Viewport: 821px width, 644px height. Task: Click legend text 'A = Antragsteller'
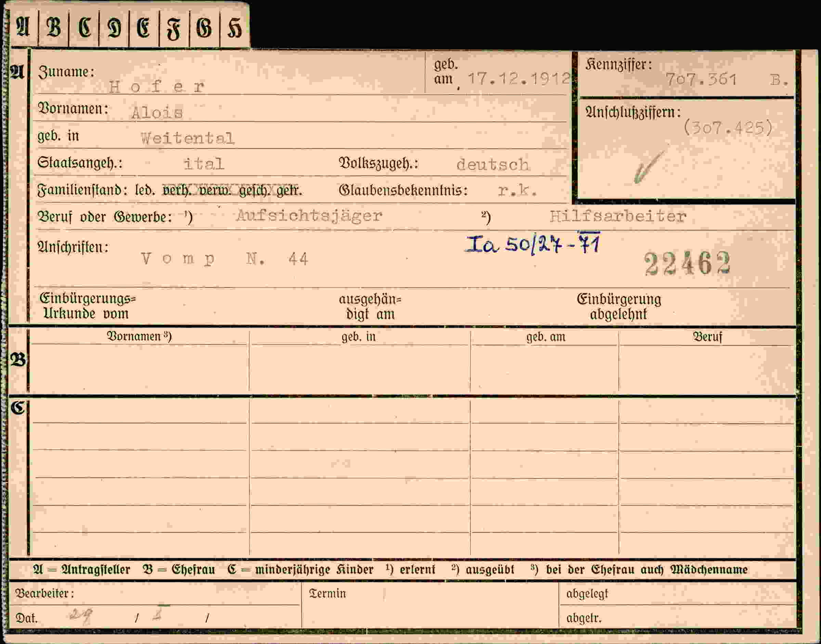tap(81, 569)
